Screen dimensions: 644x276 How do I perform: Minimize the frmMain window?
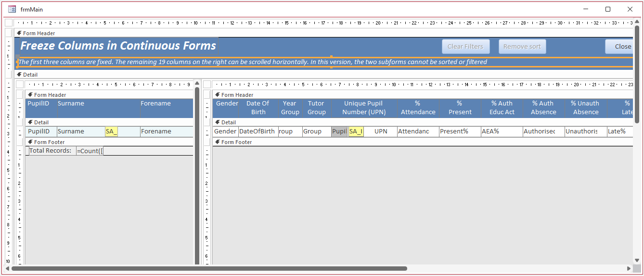coord(586,9)
